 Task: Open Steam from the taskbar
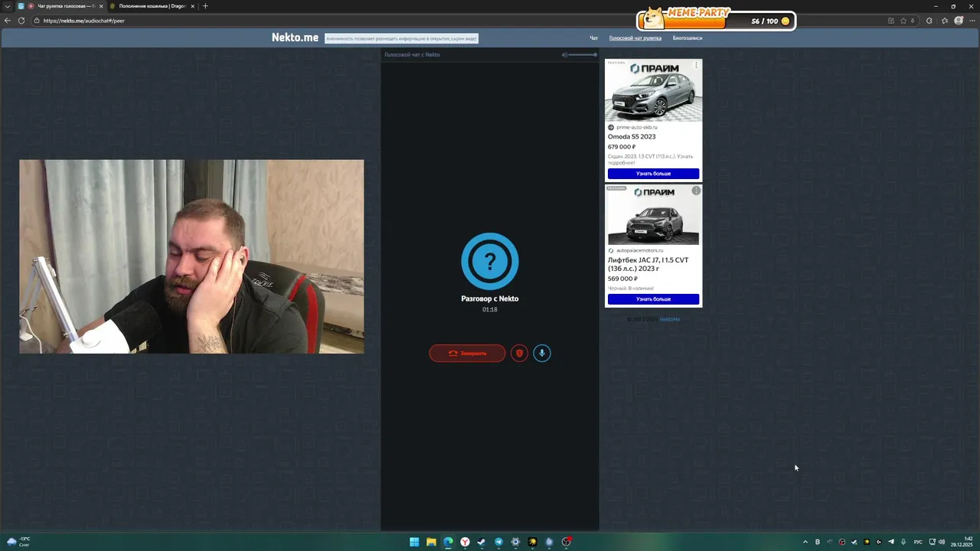(482, 542)
